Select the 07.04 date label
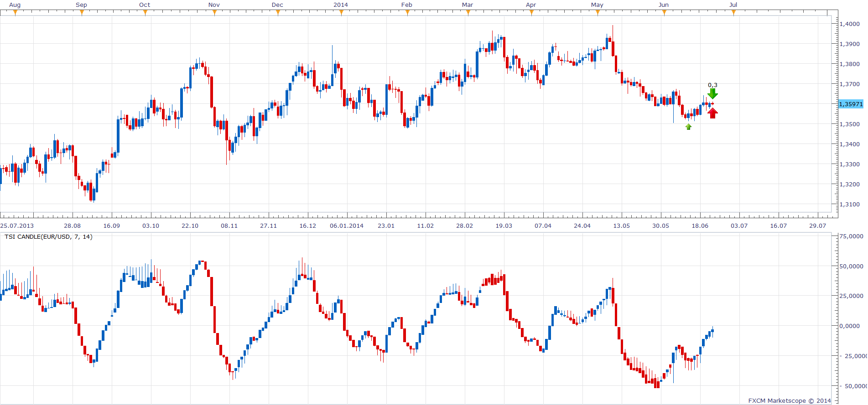 [543, 226]
